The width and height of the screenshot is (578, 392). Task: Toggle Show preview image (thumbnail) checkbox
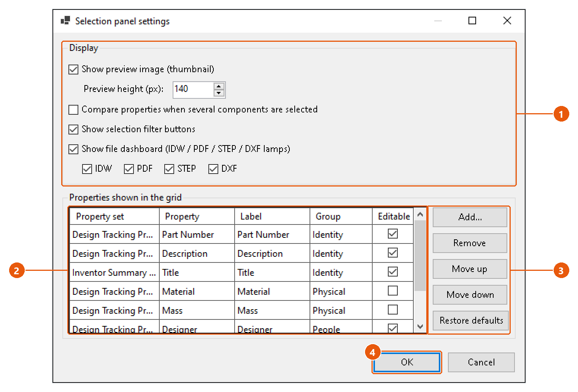click(x=73, y=70)
